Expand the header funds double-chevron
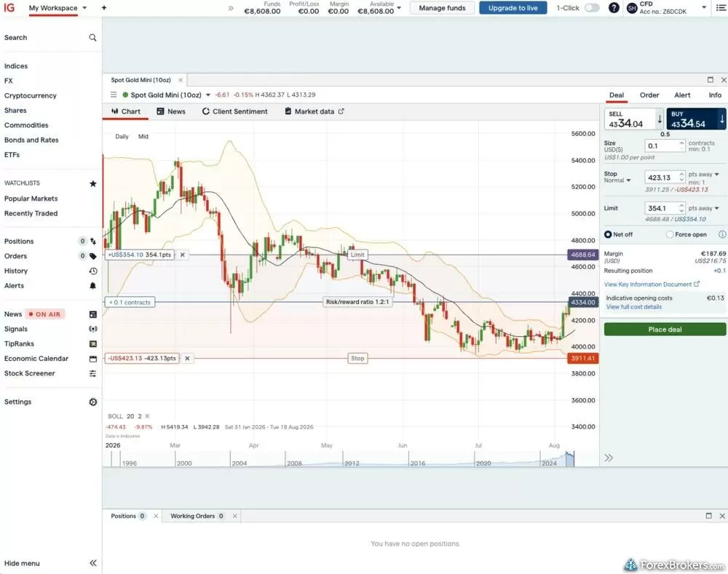The image size is (728, 574). [x=231, y=8]
